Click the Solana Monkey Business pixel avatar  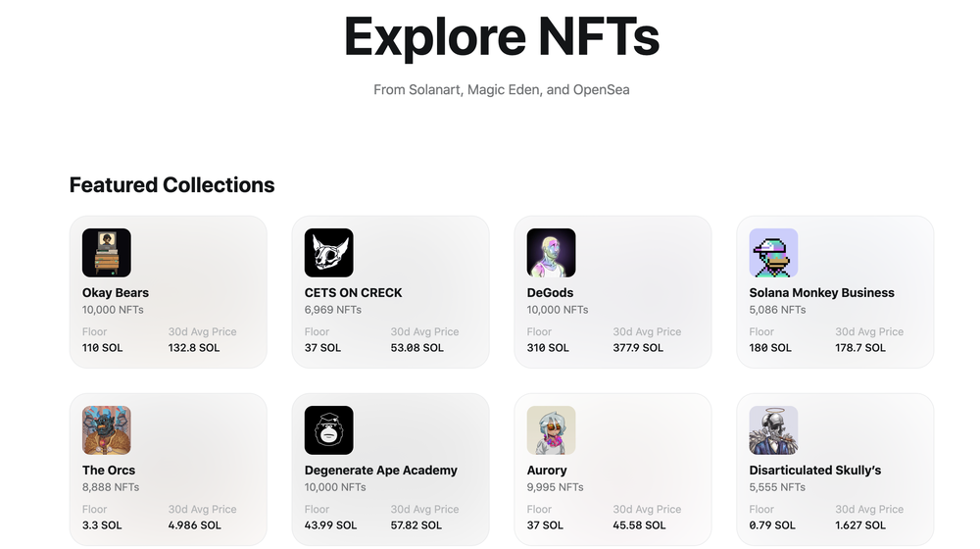pyautogui.click(x=774, y=253)
